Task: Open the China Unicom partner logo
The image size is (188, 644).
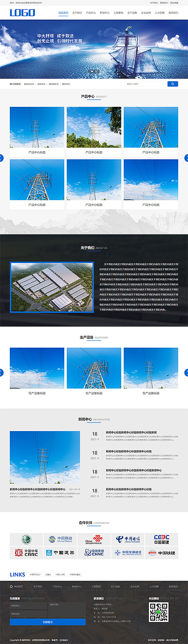Action: coord(94,539)
